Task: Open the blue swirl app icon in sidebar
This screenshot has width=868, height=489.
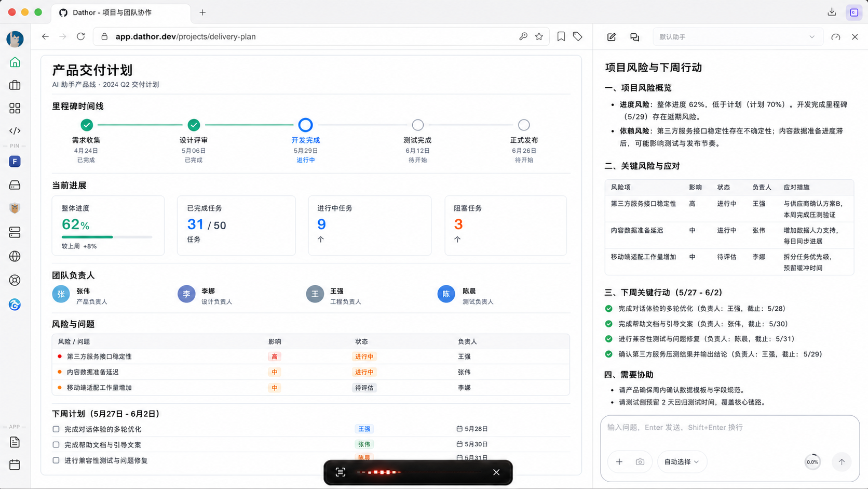Action: (x=15, y=305)
